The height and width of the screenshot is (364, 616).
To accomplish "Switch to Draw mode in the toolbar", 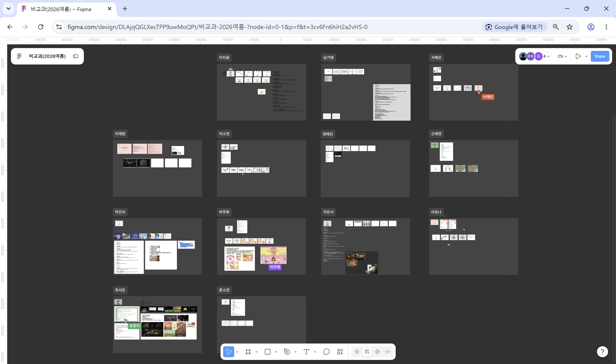I will point(357,352).
